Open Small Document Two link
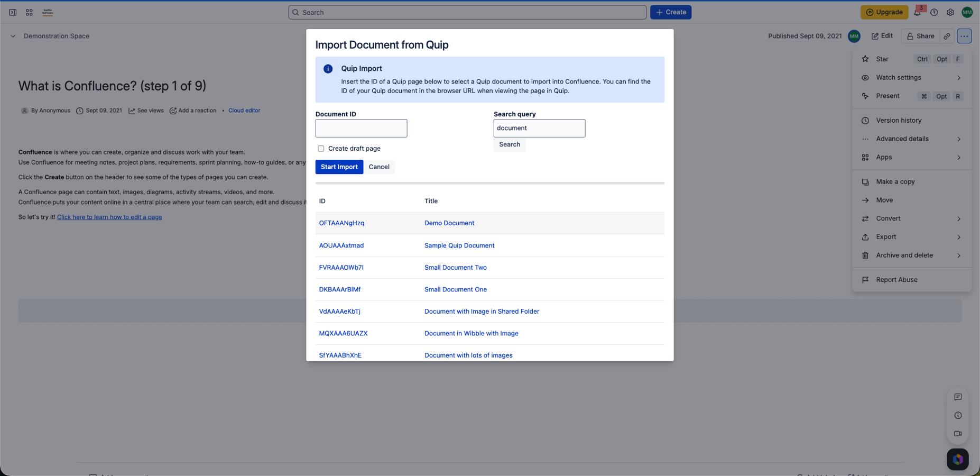Image resolution: width=980 pixels, height=476 pixels. 456,268
